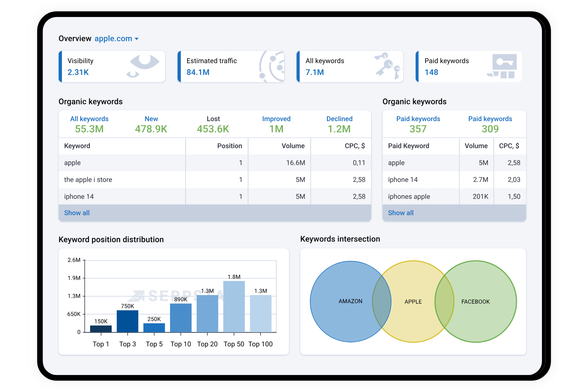Click the Volume header in paid table
Screen dimensions: 588x392
coord(476,146)
